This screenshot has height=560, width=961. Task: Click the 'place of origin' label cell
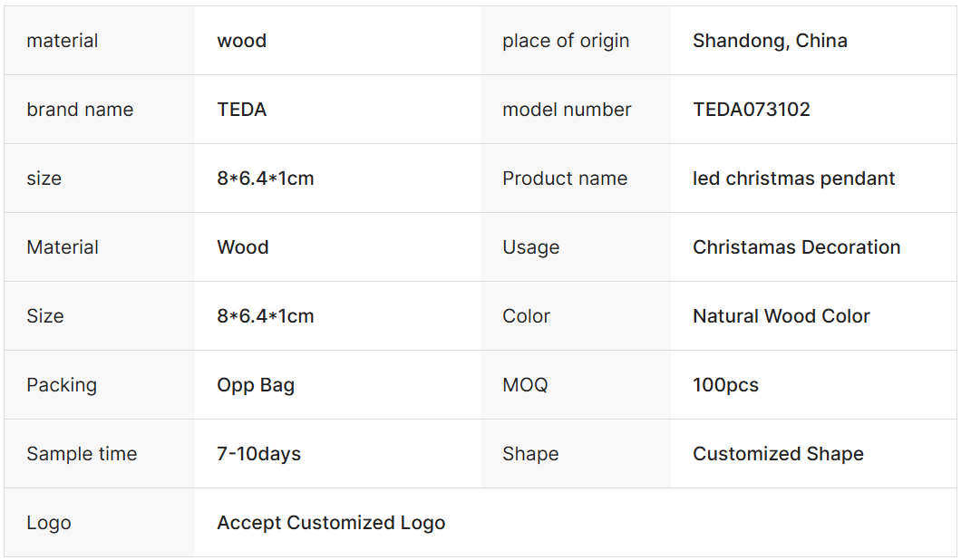566,41
